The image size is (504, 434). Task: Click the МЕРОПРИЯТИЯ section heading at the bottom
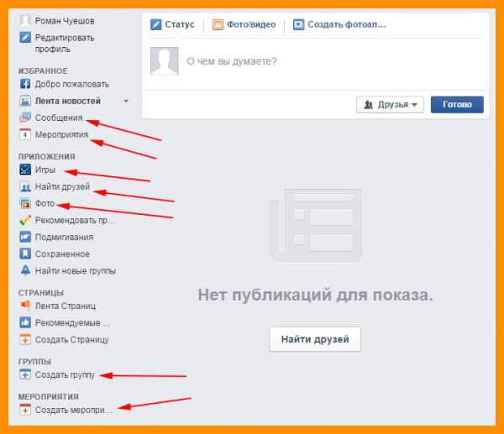[x=49, y=396]
